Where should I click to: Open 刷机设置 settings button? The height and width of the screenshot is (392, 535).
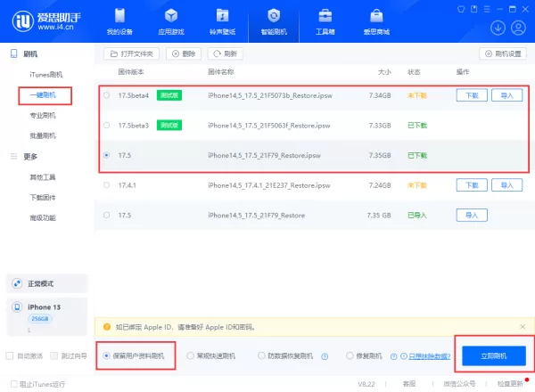tap(503, 53)
